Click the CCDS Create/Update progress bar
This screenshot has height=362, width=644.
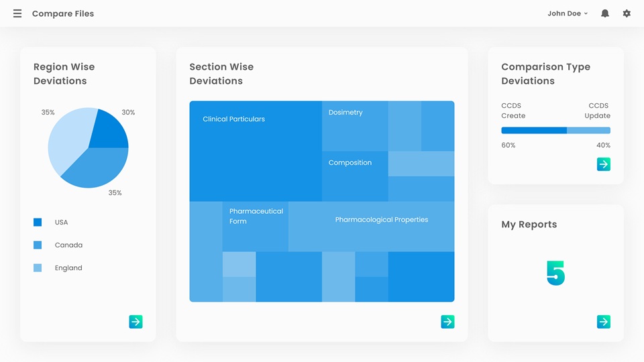coord(555,131)
